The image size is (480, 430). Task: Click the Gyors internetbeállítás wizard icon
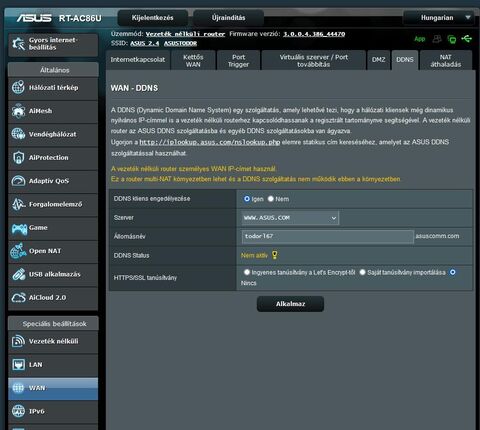(x=18, y=44)
